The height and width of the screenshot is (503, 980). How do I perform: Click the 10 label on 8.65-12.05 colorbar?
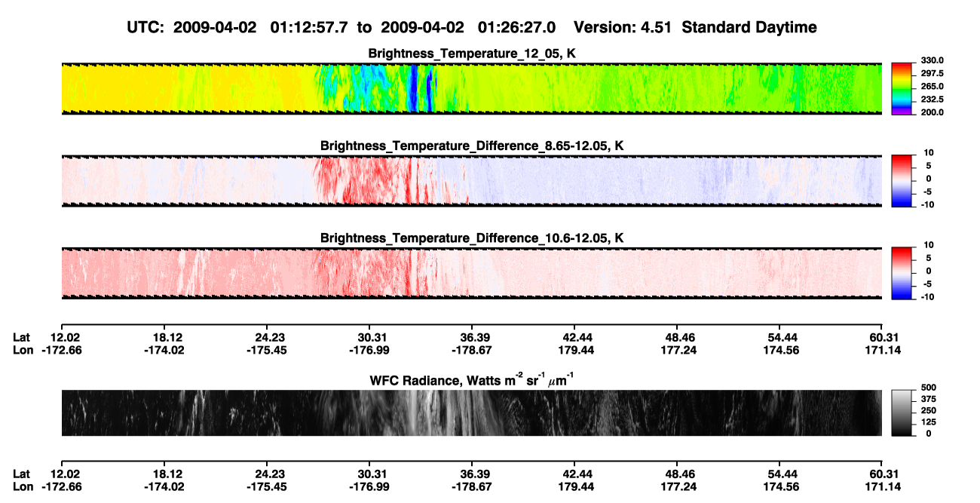coord(929,152)
